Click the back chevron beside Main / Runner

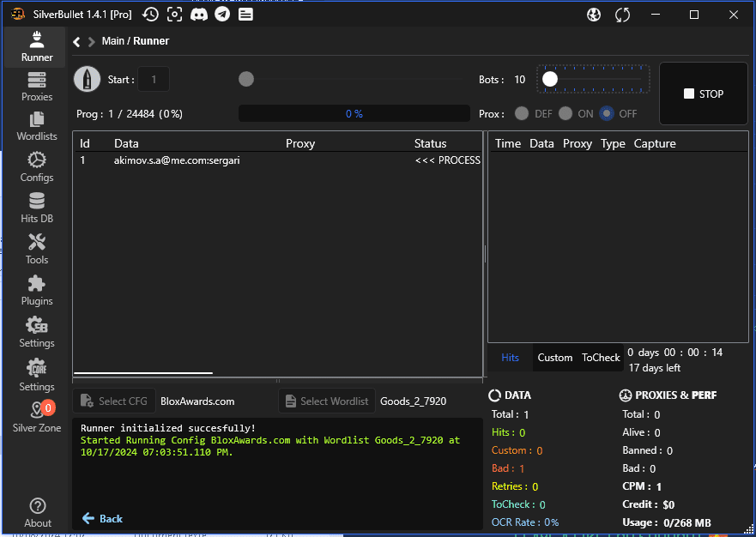(76, 41)
